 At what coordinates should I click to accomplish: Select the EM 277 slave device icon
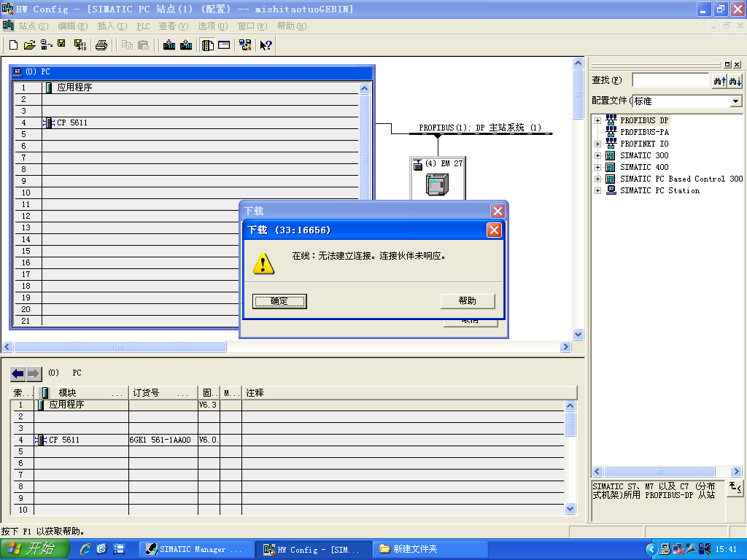pyautogui.click(x=437, y=184)
